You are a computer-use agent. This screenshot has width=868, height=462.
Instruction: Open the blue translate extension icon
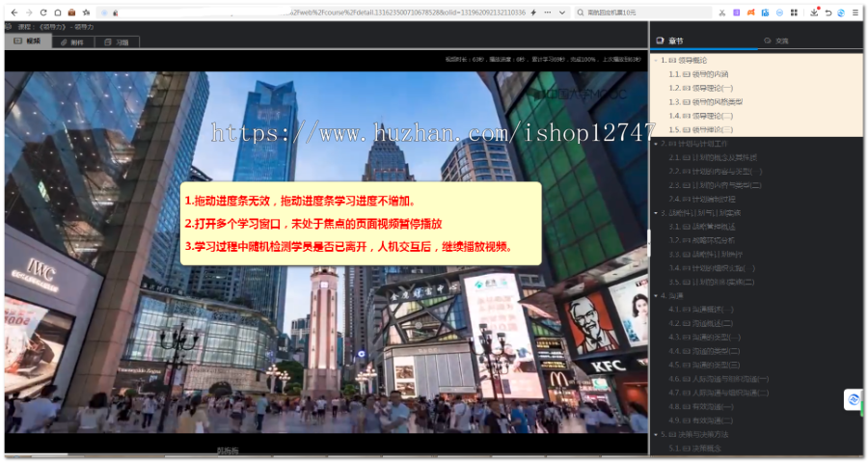765,13
